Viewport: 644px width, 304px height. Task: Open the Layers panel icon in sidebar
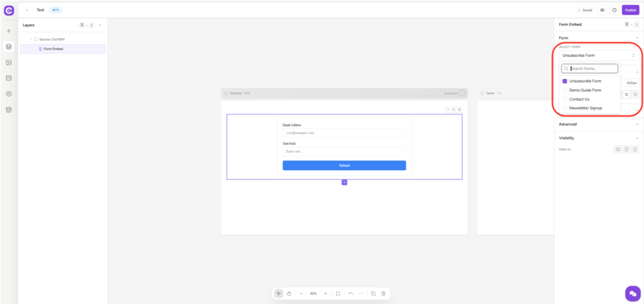tap(9, 47)
